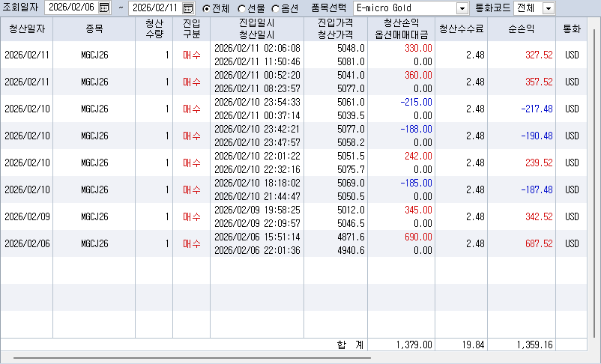Select the 전체 radio button
The height and width of the screenshot is (364, 601).
207,8
